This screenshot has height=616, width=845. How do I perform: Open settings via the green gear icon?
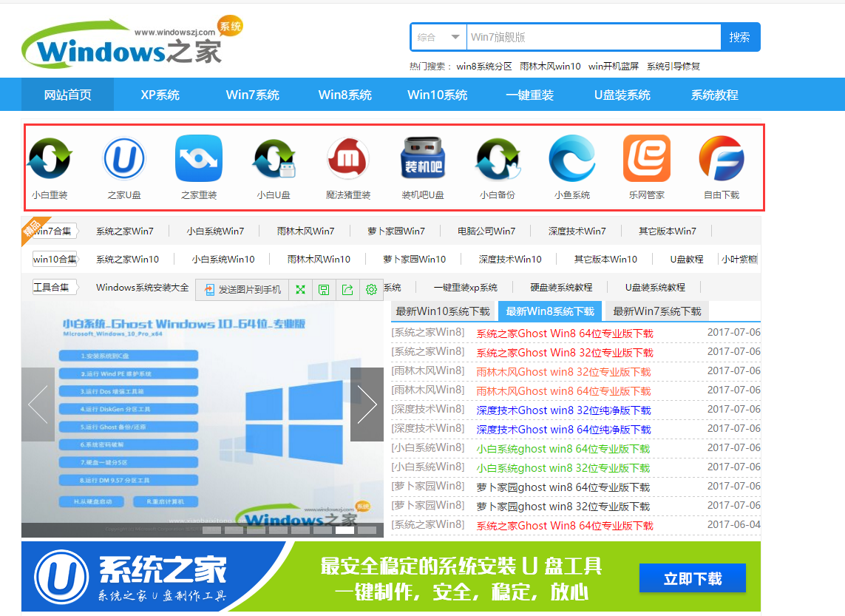coord(371,290)
